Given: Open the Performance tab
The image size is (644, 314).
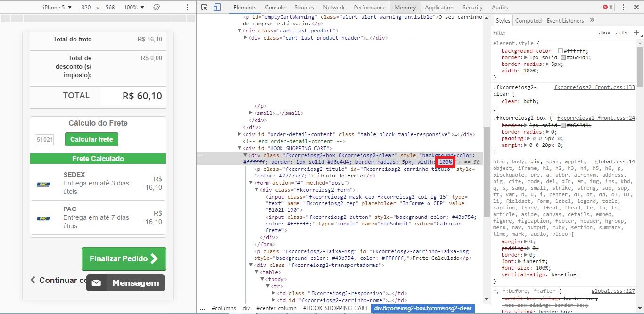Looking at the screenshot, I should pyautogui.click(x=370, y=8).
